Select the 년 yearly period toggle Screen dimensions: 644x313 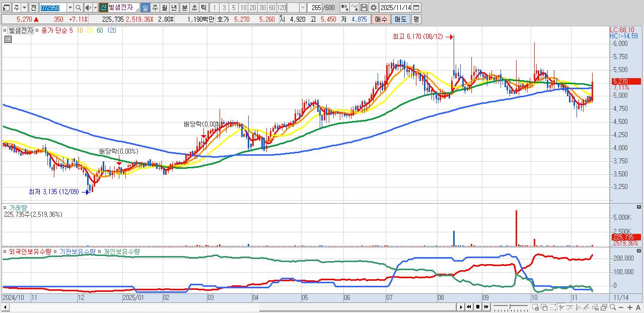point(174,8)
